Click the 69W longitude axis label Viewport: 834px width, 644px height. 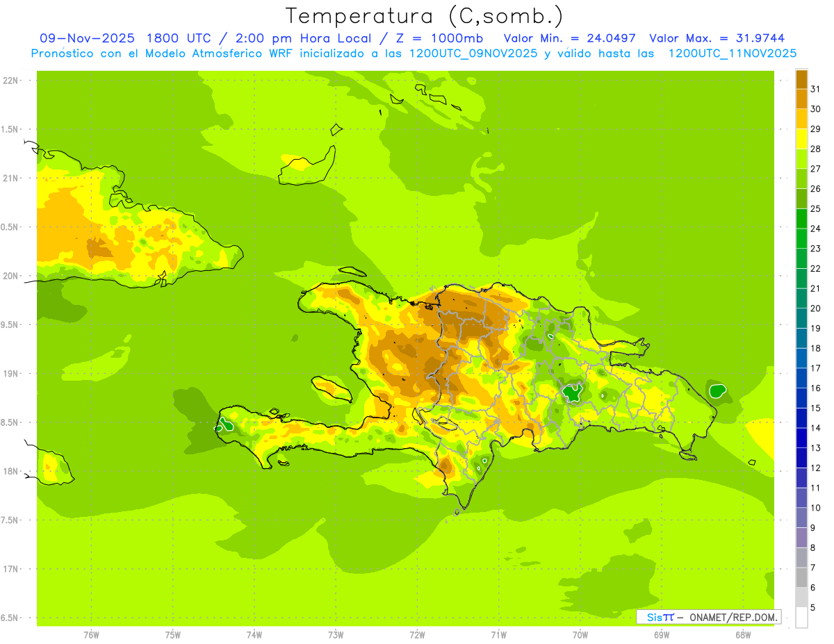click(x=662, y=635)
